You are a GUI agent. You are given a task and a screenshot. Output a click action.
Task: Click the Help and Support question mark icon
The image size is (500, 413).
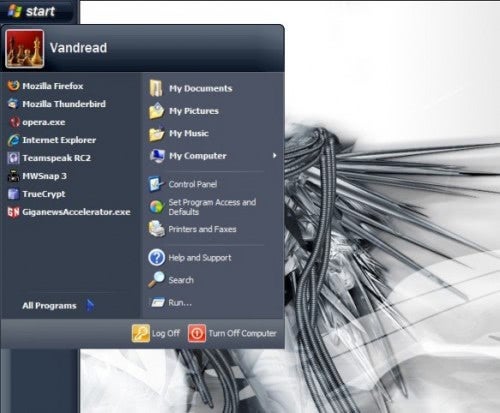click(x=156, y=257)
